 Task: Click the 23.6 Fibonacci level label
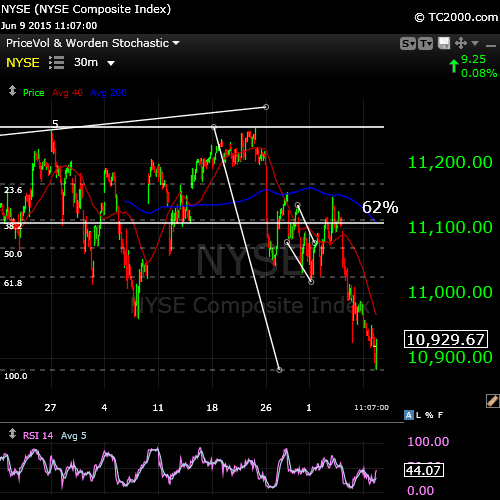pyautogui.click(x=13, y=190)
